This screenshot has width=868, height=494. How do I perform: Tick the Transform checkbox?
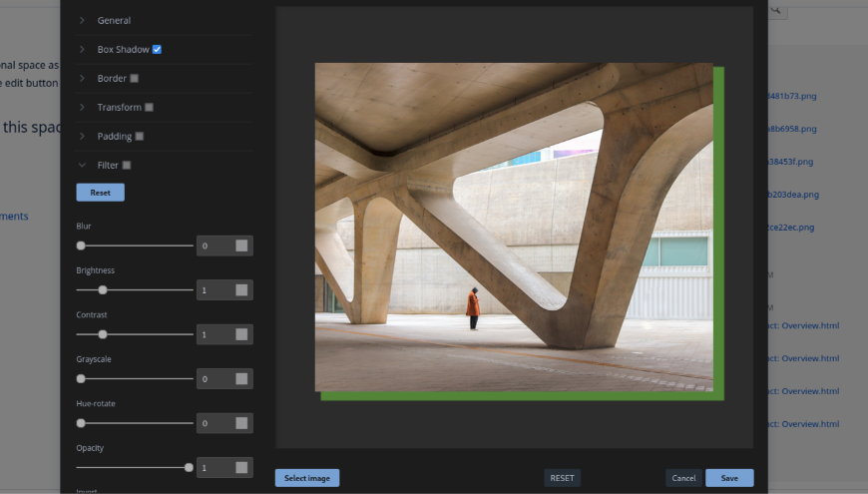pyautogui.click(x=149, y=107)
